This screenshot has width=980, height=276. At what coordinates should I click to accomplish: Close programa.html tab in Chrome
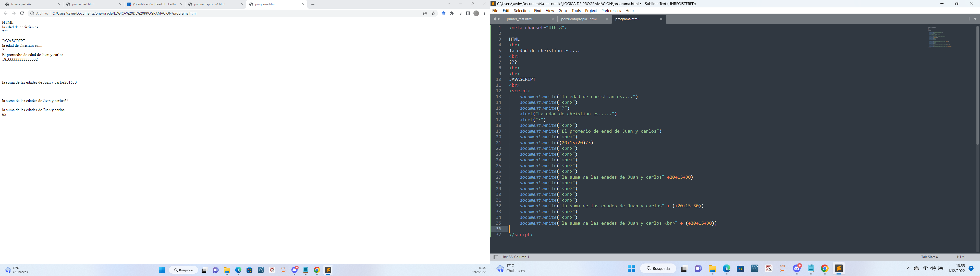click(x=303, y=5)
